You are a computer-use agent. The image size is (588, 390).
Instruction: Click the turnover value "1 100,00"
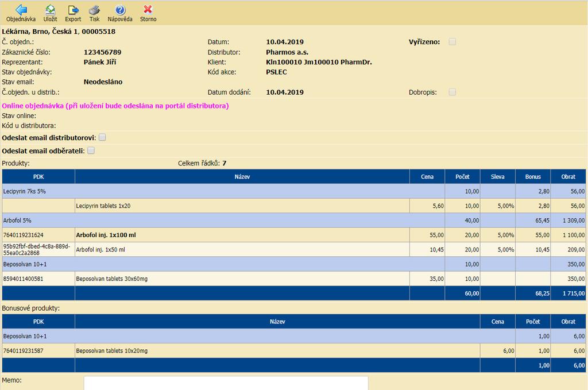click(x=574, y=235)
